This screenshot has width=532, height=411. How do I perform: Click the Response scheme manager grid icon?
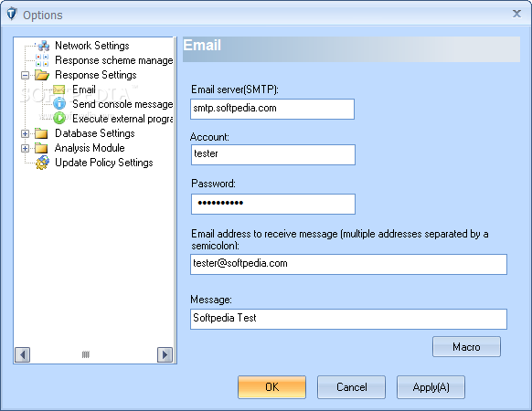coord(42,60)
